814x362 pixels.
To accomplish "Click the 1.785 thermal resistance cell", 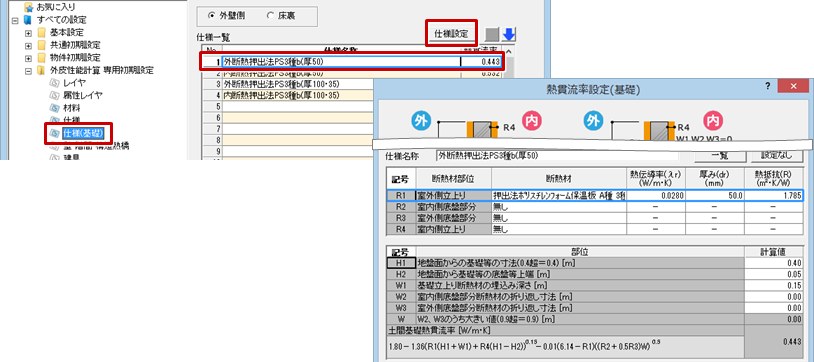I will (x=773, y=196).
